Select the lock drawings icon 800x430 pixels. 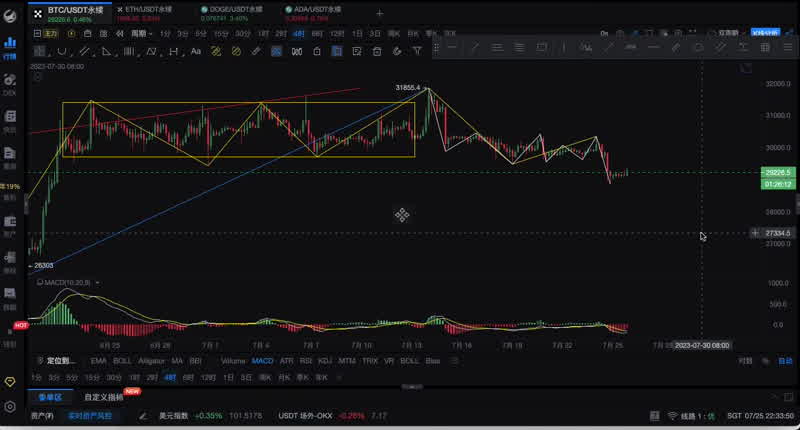click(316, 51)
